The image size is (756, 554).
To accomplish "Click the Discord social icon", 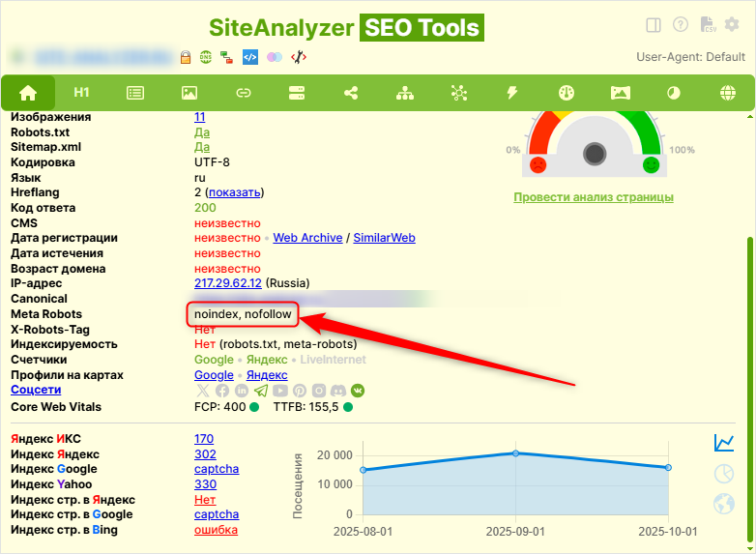I will (338, 391).
